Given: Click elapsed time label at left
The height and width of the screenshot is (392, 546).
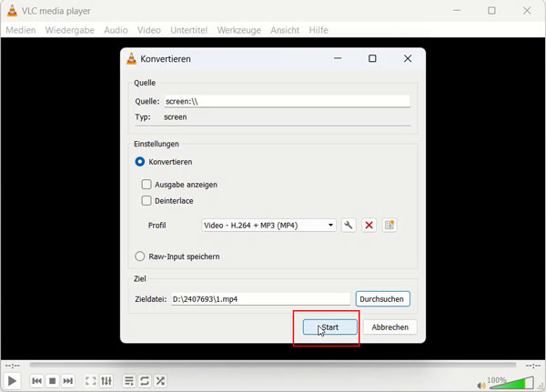Looking at the screenshot, I should [x=12, y=366].
